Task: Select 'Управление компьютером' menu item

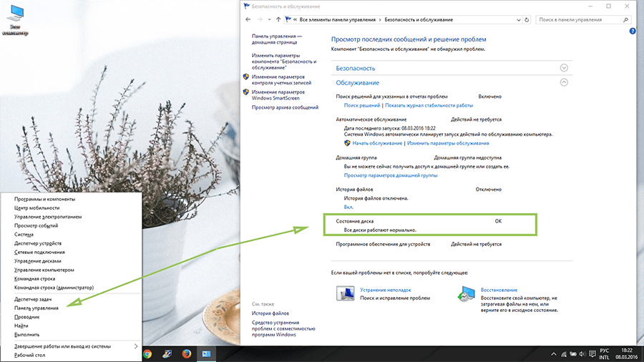Action: [72, 270]
